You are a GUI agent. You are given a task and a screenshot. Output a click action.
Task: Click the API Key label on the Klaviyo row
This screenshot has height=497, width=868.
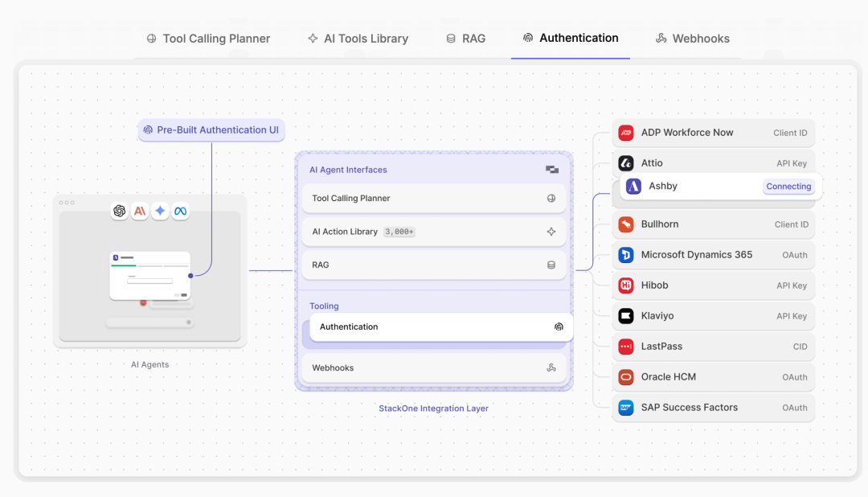tap(792, 316)
